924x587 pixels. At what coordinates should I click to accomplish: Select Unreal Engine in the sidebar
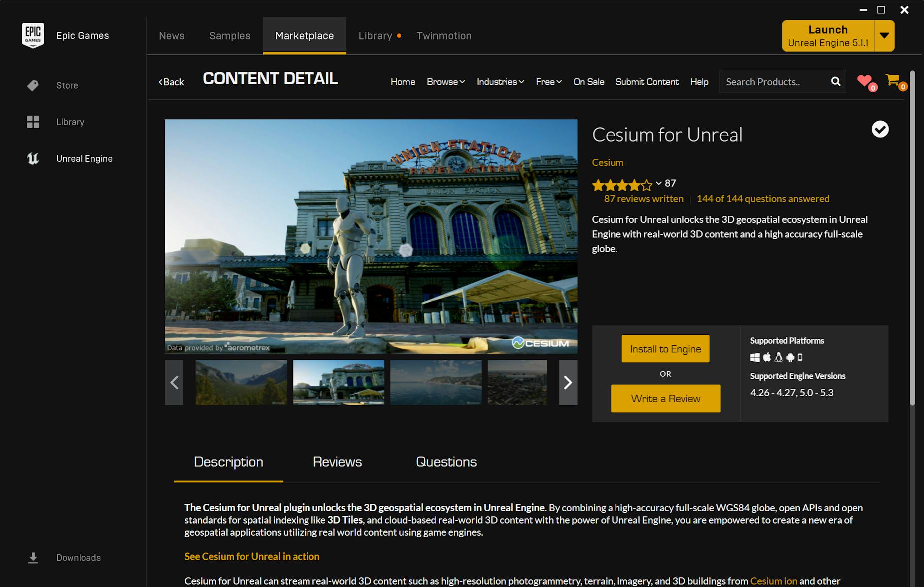click(84, 158)
